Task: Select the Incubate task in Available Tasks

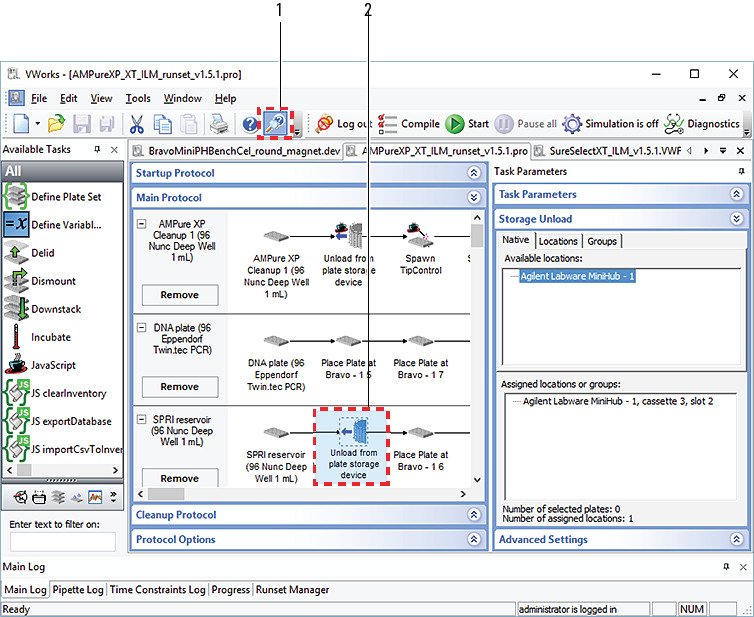Action: coord(52,338)
